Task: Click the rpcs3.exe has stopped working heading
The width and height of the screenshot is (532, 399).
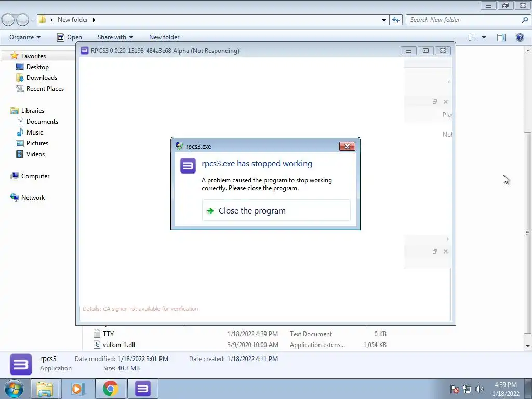Action: point(257,164)
